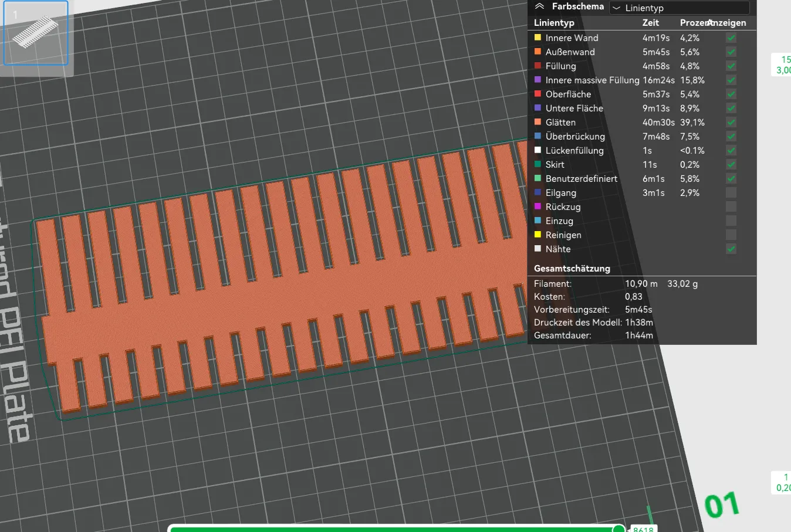The width and height of the screenshot is (791, 532).
Task: Click the green Skirt color icon
Action: [538, 164]
